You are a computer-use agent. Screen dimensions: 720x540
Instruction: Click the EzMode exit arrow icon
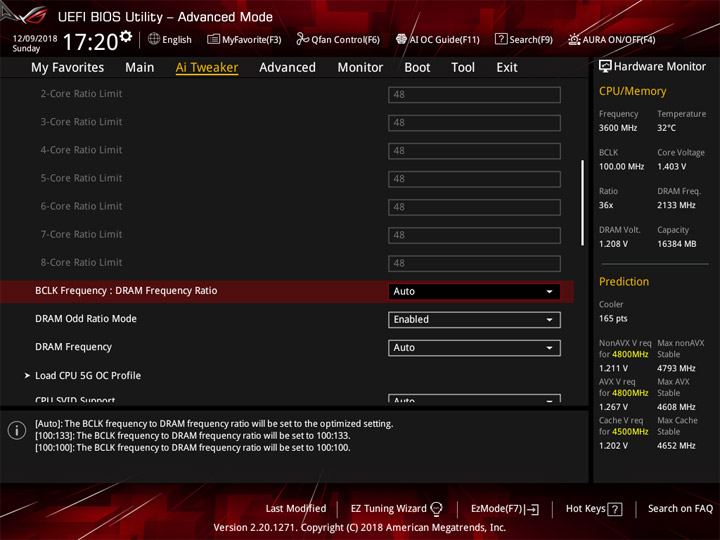pyautogui.click(x=532, y=509)
